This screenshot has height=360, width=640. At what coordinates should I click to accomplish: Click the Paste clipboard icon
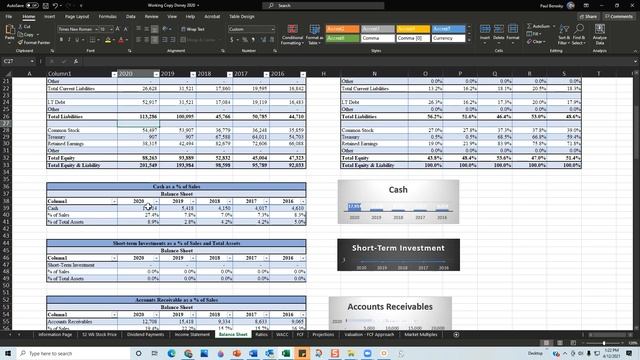pyautogui.click(x=9, y=31)
